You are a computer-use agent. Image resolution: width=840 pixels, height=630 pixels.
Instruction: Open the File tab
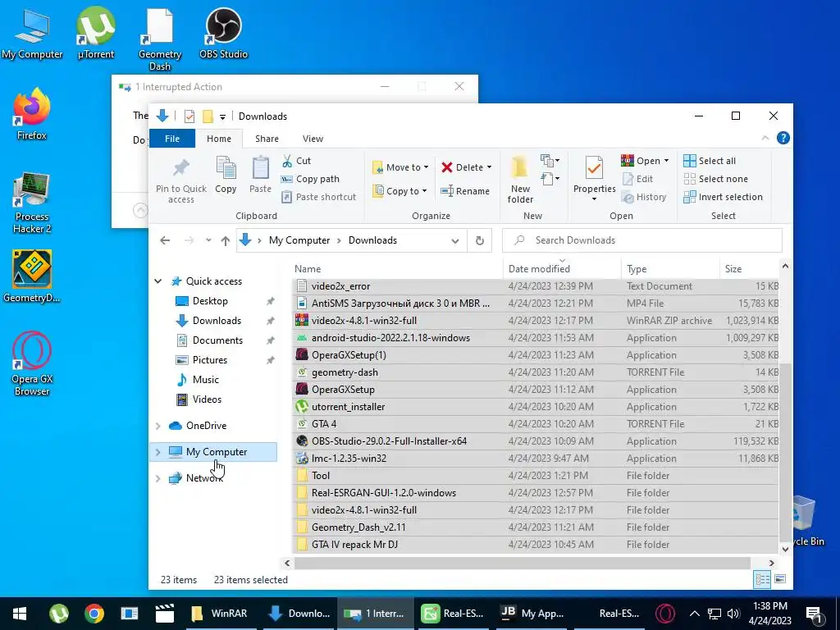(x=172, y=138)
